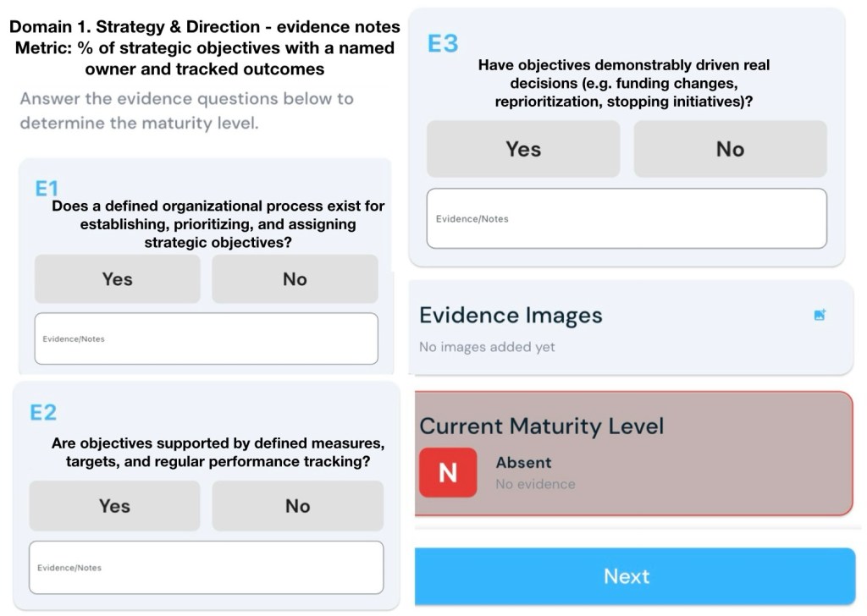
Task: Answer No for question E1
Action: tap(295, 279)
